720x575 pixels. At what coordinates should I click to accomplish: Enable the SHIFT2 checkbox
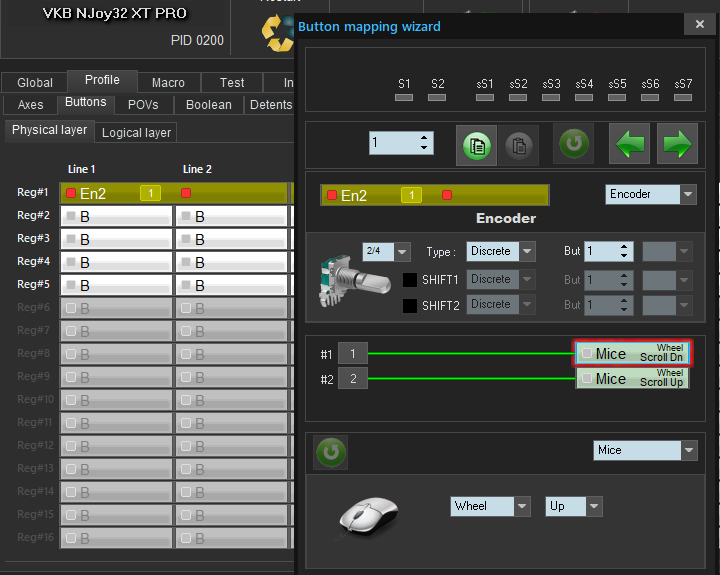(410, 305)
